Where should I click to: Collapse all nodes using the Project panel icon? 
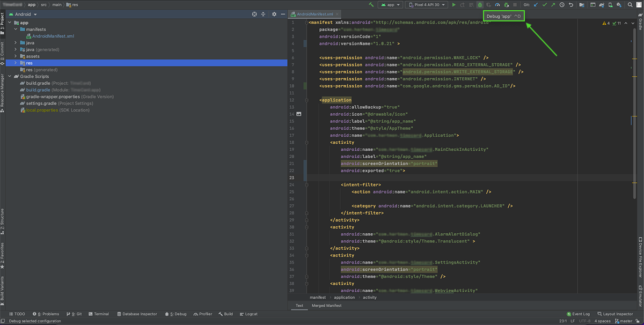tap(263, 14)
